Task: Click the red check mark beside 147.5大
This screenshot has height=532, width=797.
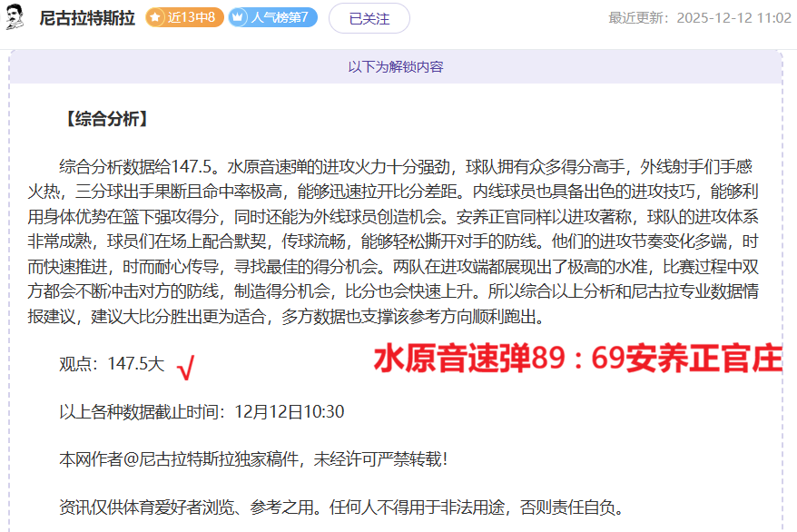Action: point(186,367)
